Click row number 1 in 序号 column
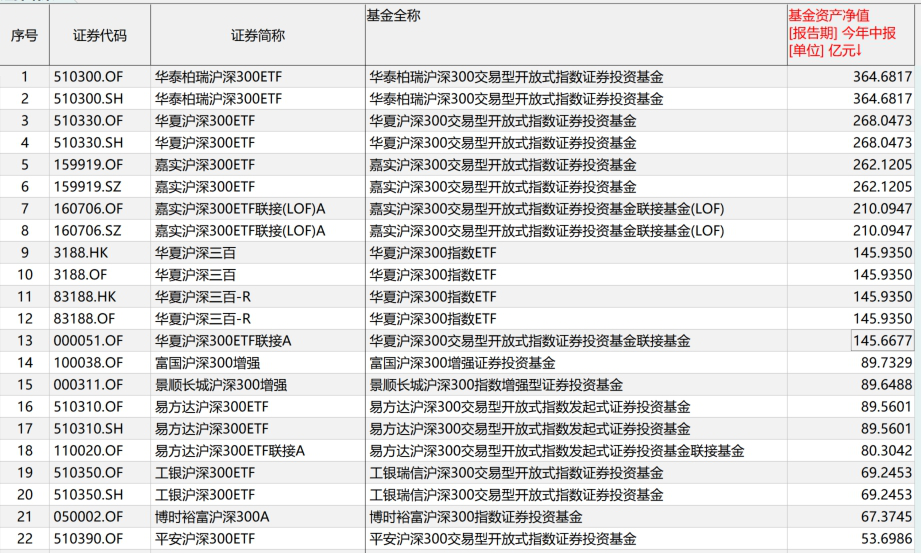The image size is (922, 554). 24,77
